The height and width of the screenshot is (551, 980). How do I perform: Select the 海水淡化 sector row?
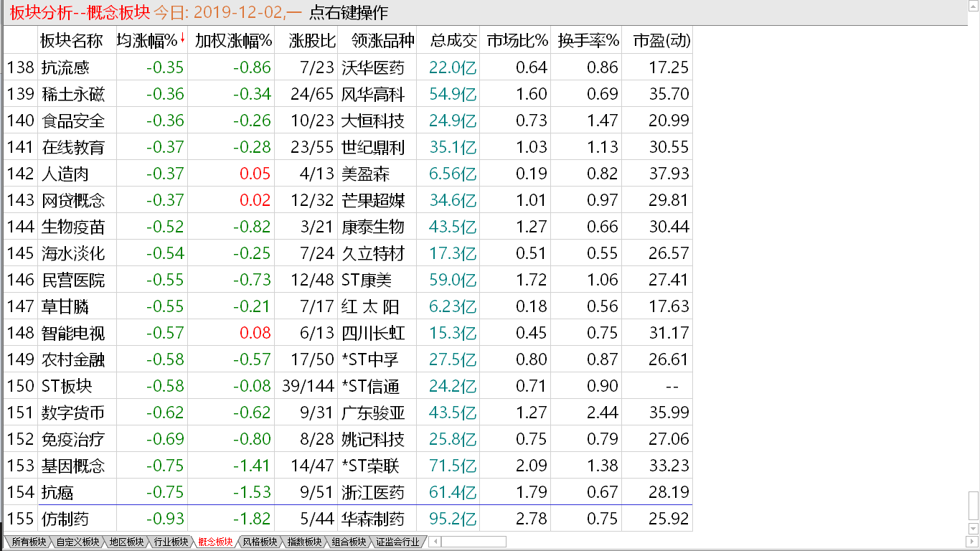coord(348,253)
